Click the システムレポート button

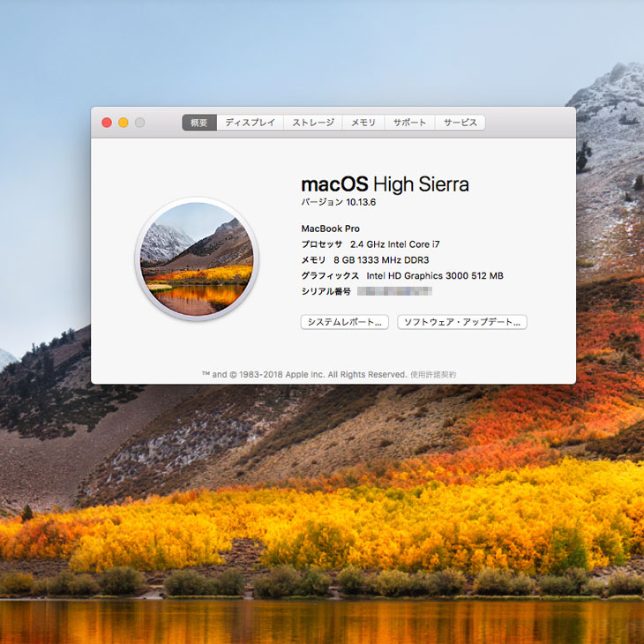[x=345, y=322]
